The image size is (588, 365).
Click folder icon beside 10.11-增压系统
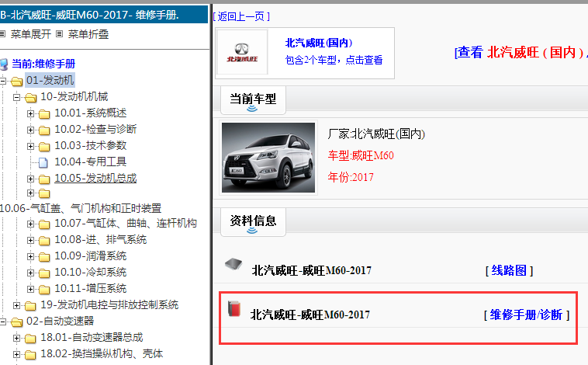tap(44, 289)
